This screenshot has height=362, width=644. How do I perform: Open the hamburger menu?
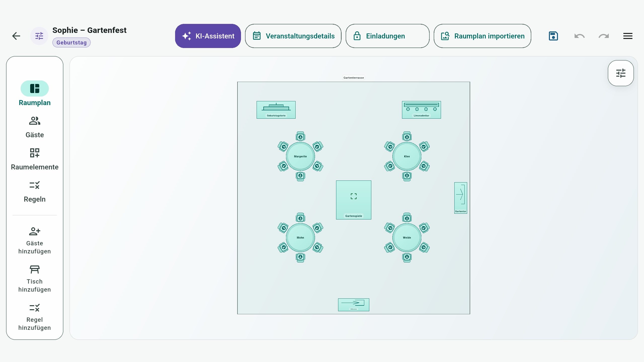pyautogui.click(x=628, y=36)
